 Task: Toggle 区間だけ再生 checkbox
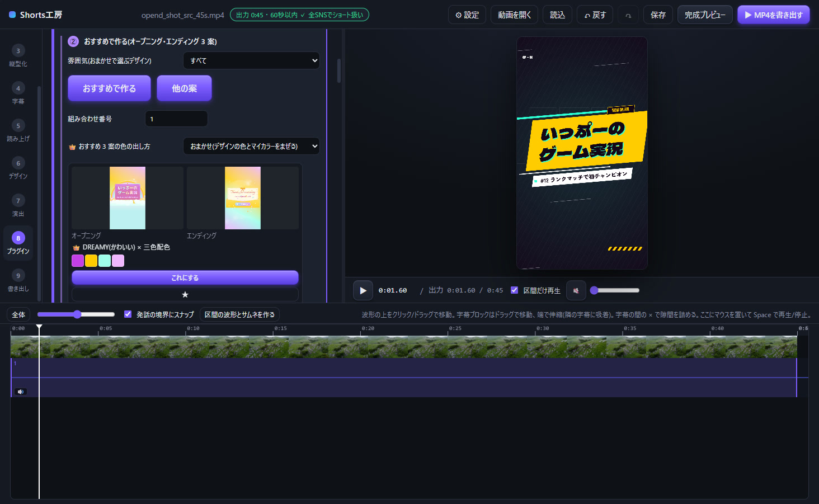[514, 290]
